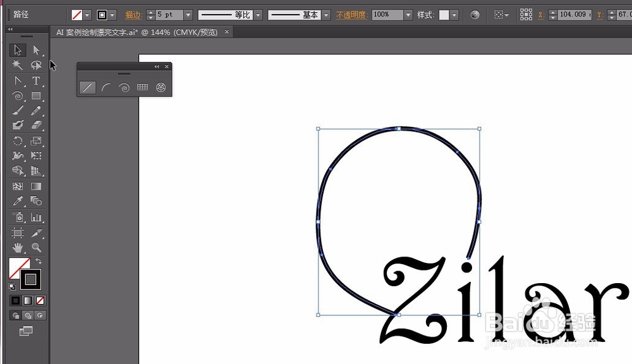Choose the Slice tool

[x=36, y=233]
